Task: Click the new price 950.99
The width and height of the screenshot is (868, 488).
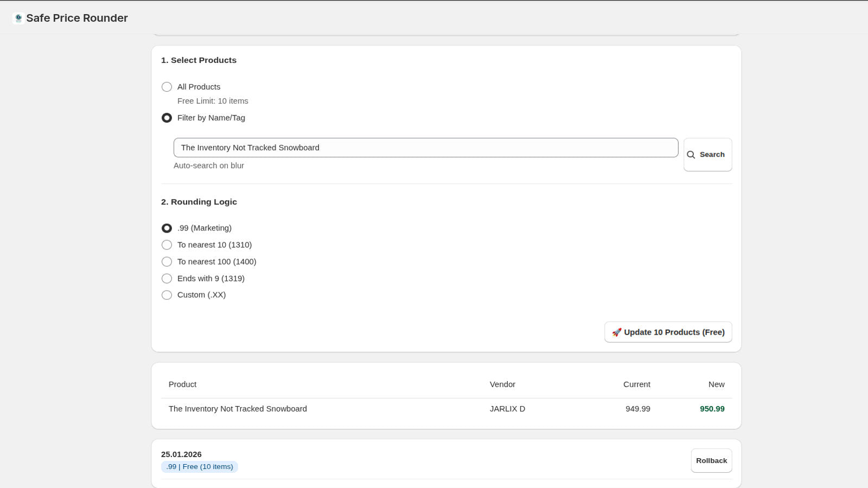Action: point(712,409)
